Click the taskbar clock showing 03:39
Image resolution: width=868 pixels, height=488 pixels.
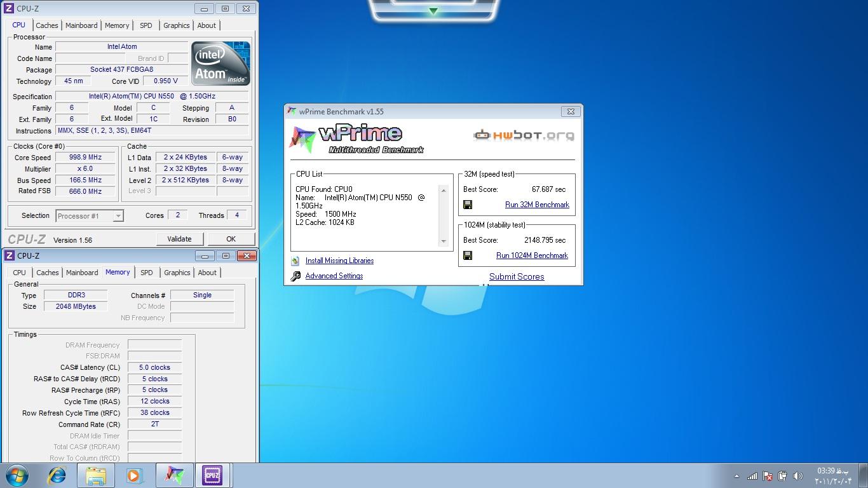tap(832, 476)
